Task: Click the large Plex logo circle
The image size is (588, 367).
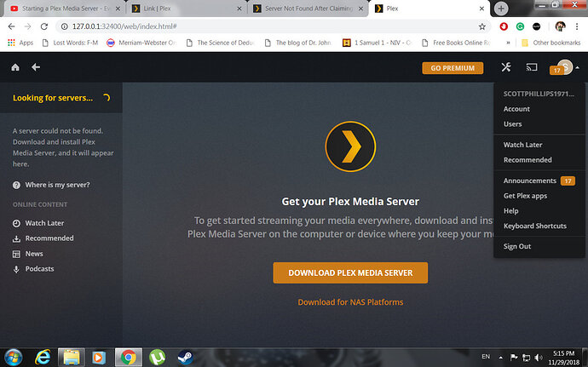Action: tap(350, 146)
